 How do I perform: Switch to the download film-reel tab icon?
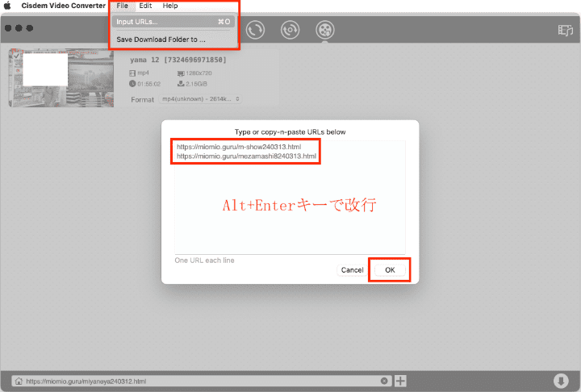click(x=325, y=30)
